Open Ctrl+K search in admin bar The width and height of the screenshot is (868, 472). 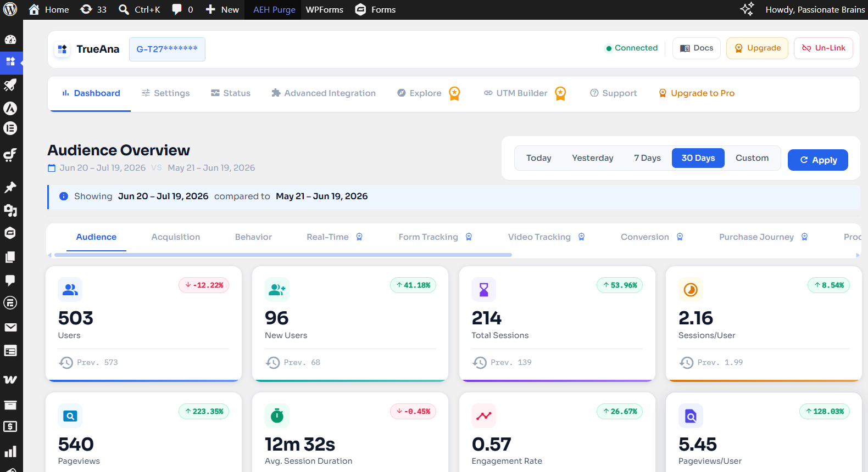click(140, 9)
